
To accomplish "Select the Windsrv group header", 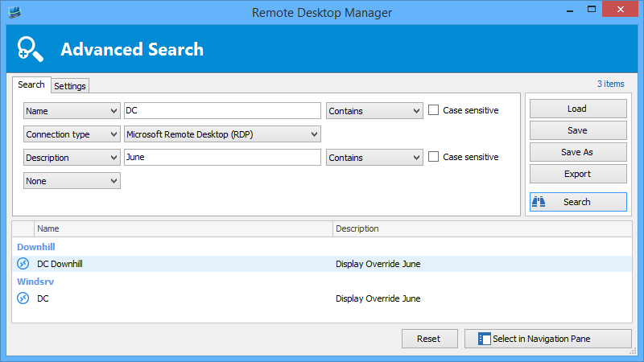I will (35, 282).
